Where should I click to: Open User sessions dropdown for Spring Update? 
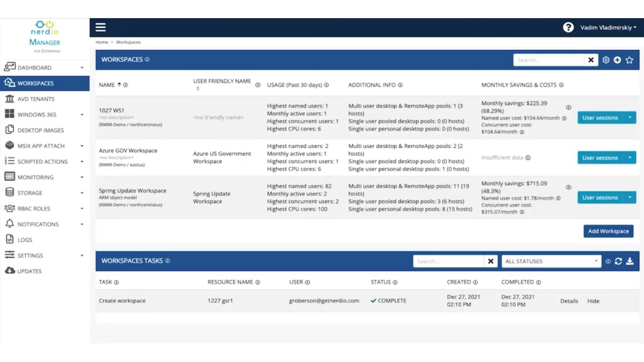click(630, 198)
